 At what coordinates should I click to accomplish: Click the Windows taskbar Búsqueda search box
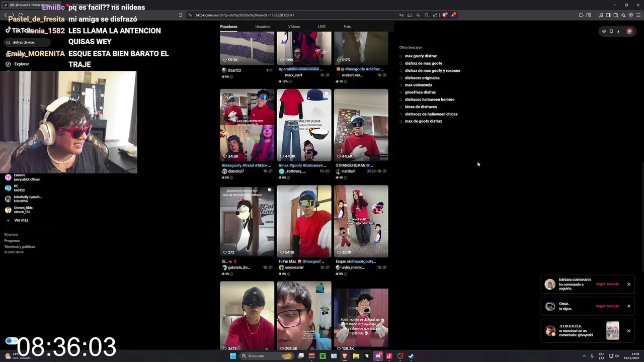click(x=267, y=356)
